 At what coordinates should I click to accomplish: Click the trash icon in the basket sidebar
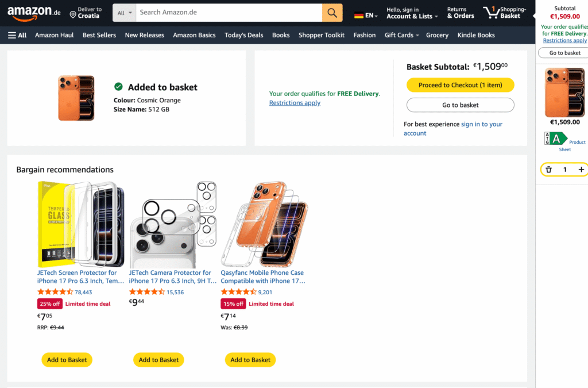pos(548,169)
